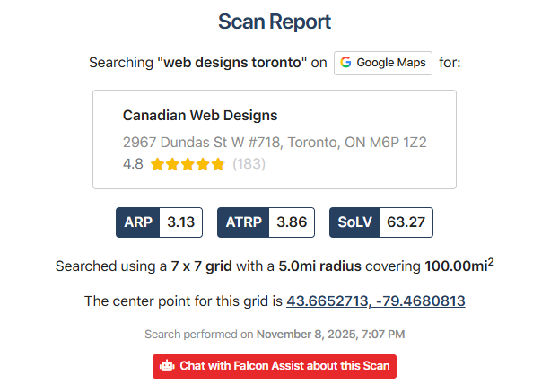Click the "web designs toronto" search term
Image resolution: width=559 pixels, height=392 pixels.
(x=232, y=63)
